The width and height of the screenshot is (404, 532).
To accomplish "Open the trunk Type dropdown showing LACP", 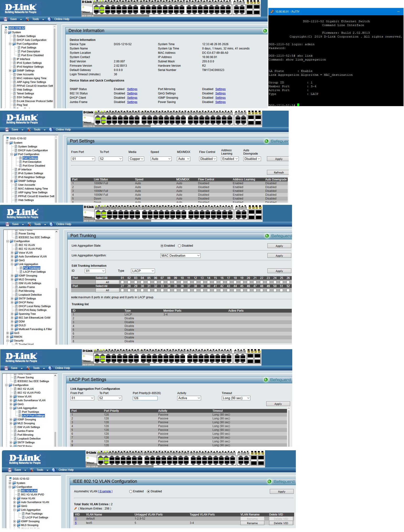I will click(143, 271).
